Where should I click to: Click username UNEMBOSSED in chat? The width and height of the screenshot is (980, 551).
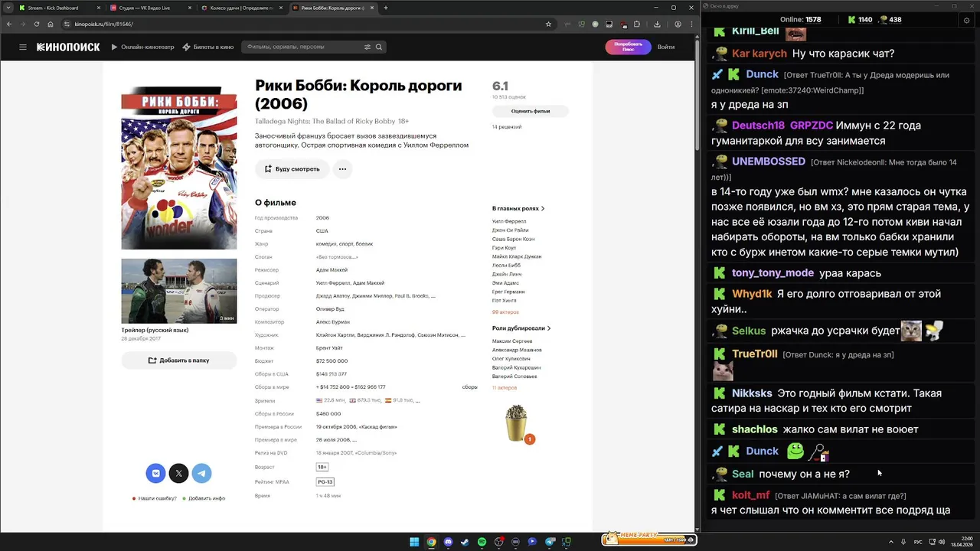click(x=769, y=161)
